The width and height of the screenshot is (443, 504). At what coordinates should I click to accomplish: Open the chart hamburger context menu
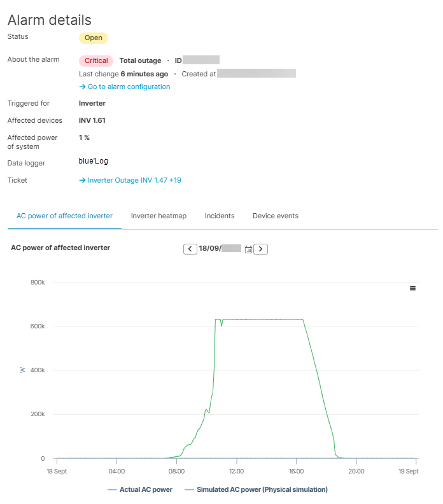click(x=412, y=288)
